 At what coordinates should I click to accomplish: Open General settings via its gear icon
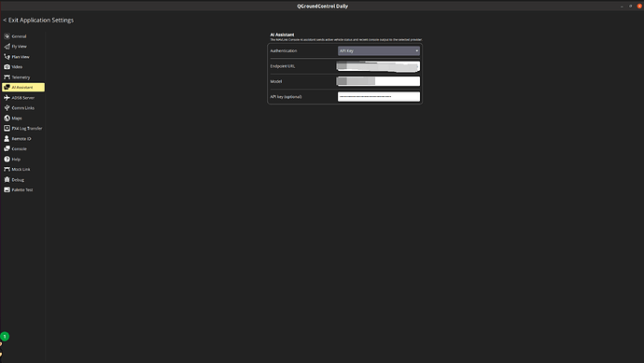click(x=7, y=36)
